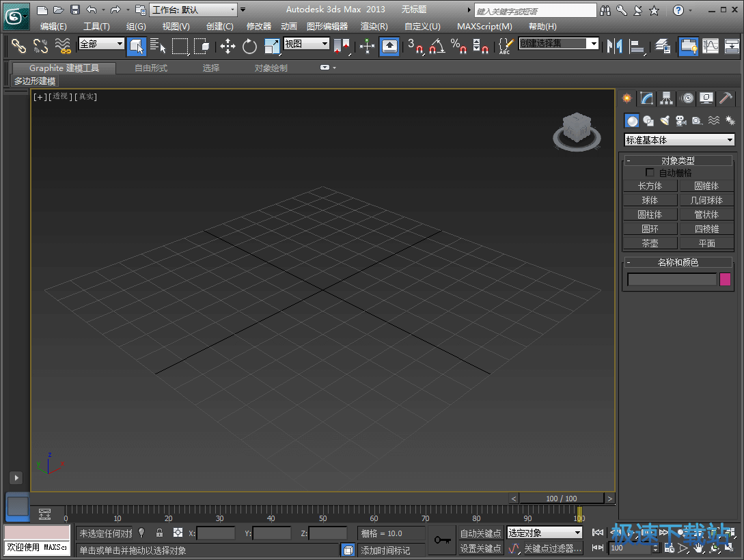Toggle 自动关键点 Auto Key mode
744x560 pixels.
click(x=480, y=533)
